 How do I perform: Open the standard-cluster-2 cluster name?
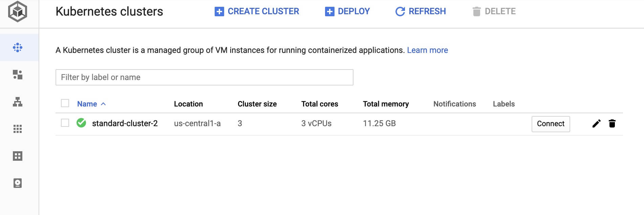coord(125,123)
